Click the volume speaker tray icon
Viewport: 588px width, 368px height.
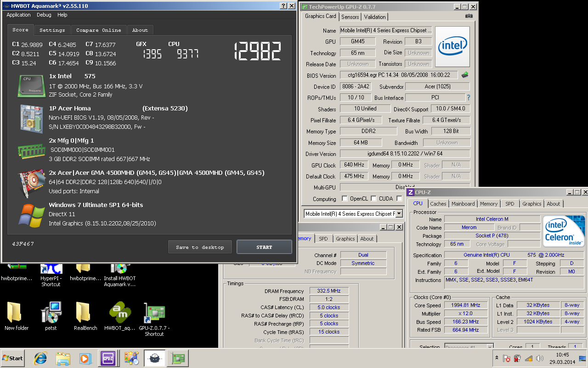click(540, 358)
